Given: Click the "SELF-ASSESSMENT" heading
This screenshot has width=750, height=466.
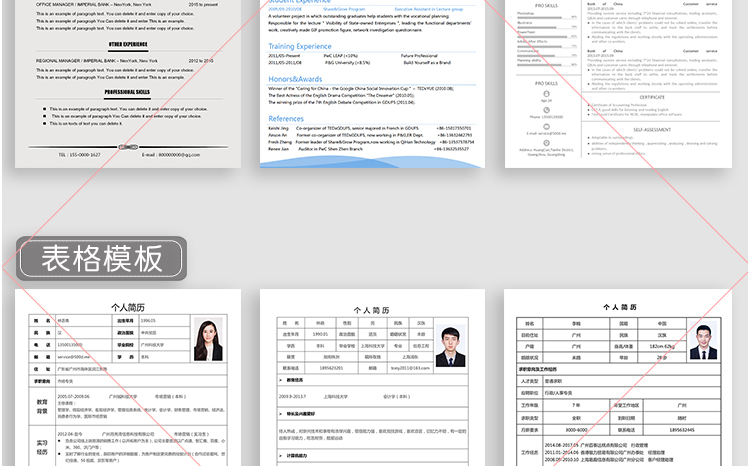Looking at the screenshot, I should (652, 130).
